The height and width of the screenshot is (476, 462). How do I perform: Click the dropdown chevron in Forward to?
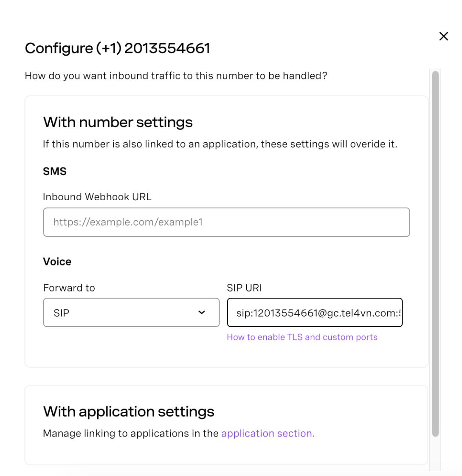[x=202, y=313]
